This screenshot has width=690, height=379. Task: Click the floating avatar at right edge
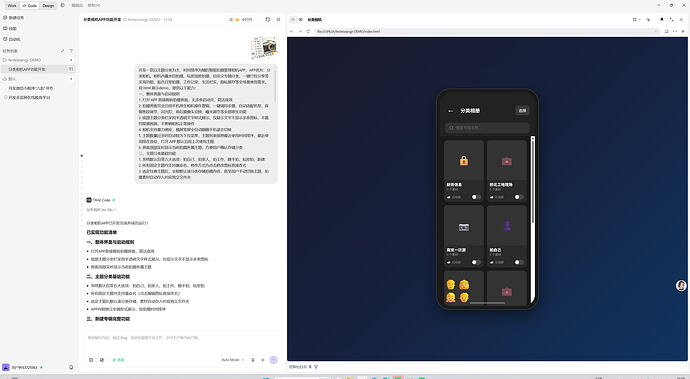click(x=681, y=286)
